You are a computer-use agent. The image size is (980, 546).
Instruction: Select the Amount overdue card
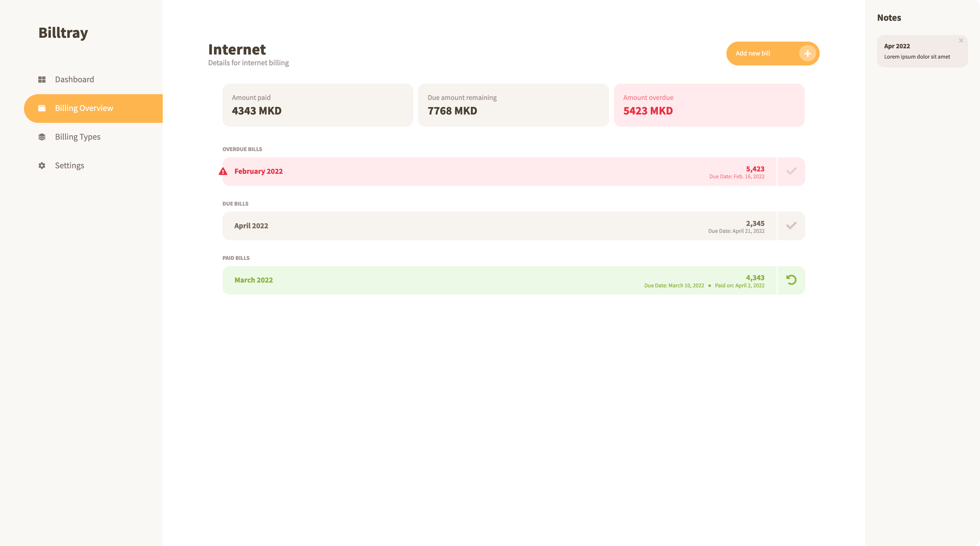(709, 105)
